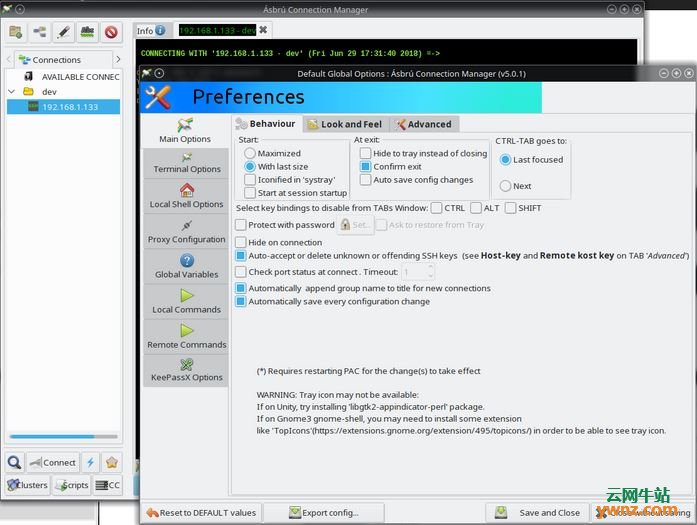Viewport: 697px width, 525px height.
Task: Click the edit connection pencil icon
Action: pyautogui.click(x=64, y=32)
